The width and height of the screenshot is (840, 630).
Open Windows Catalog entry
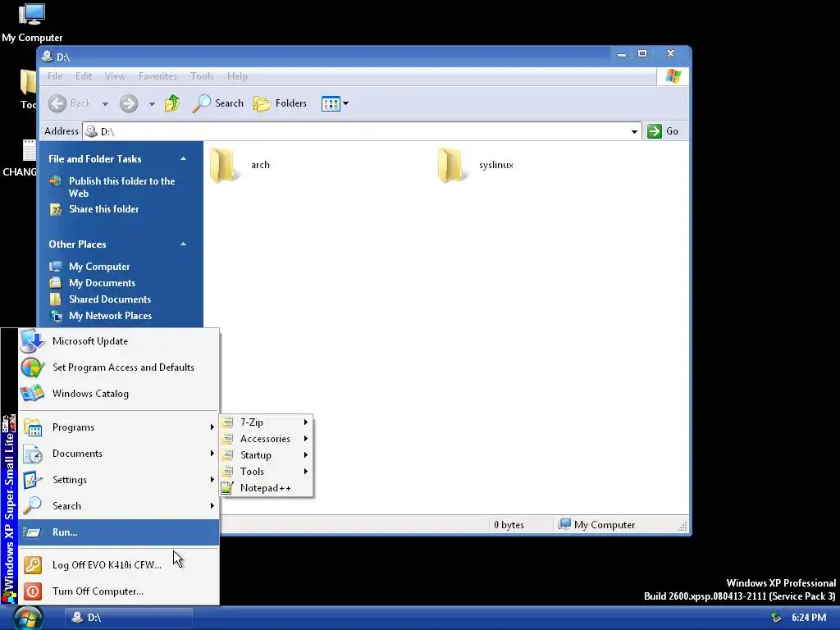pos(119,394)
